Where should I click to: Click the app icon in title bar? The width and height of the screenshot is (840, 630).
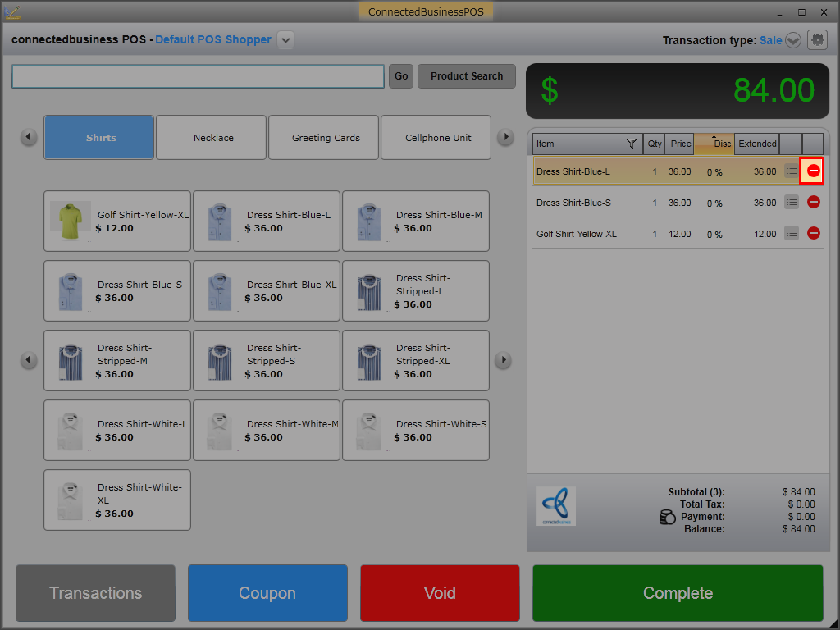tap(11, 11)
